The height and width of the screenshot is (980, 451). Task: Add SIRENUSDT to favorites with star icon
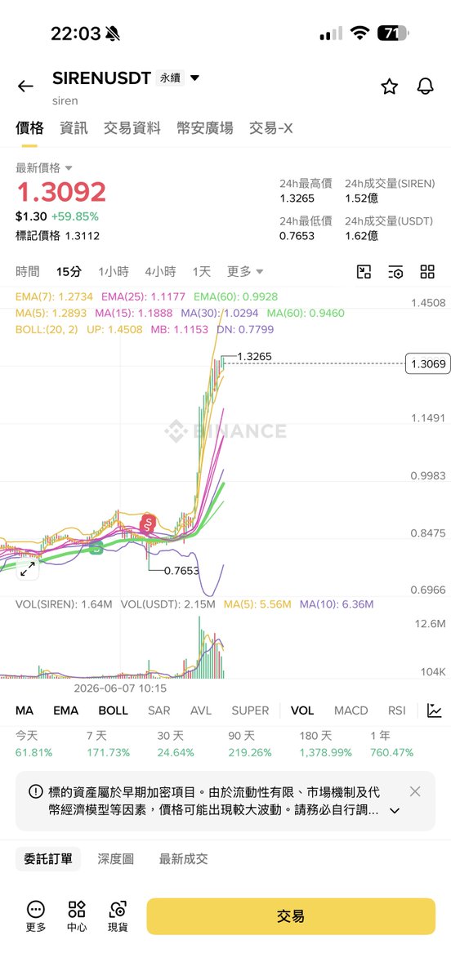pyautogui.click(x=390, y=86)
